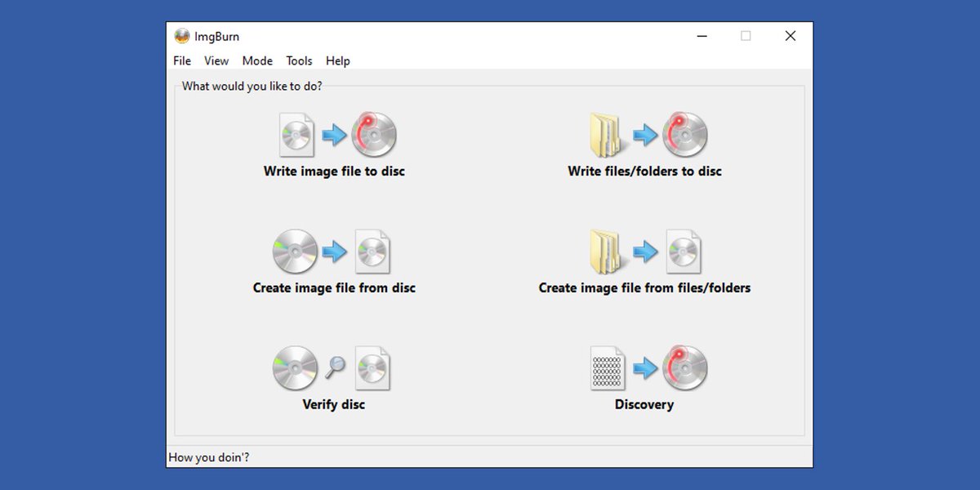Click blue arrow above Write files/folders to disc
980x490 pixels.
coord(645,135)
